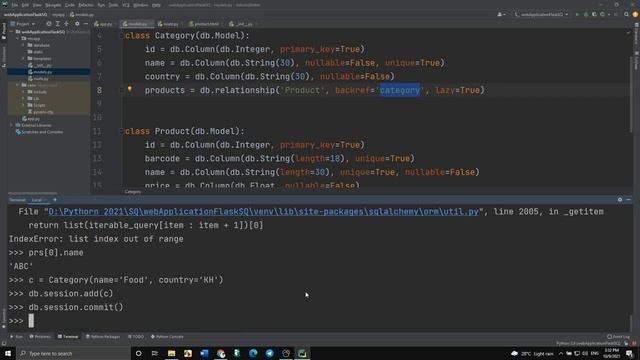Open the Code menu
640x360 pixels.
click(70, 5)
